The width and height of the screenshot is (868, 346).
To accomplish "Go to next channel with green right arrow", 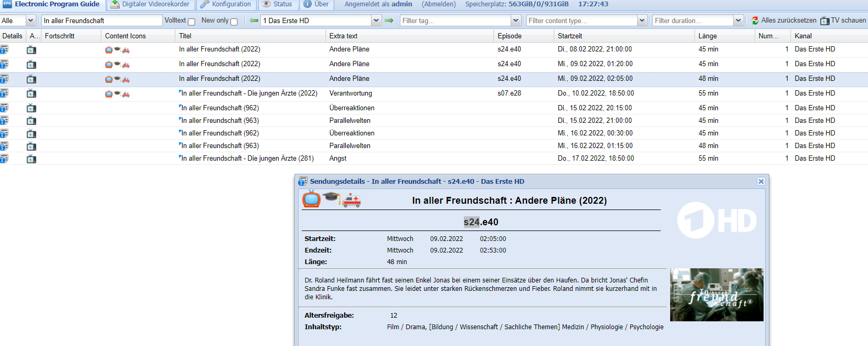I will pyautogui.click(x=389, y=20).
